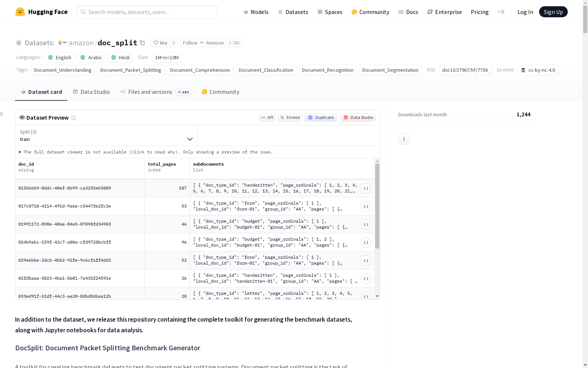Click the Document_Comprehension tag
Viewport: 588px width, 368px height.
200,70
